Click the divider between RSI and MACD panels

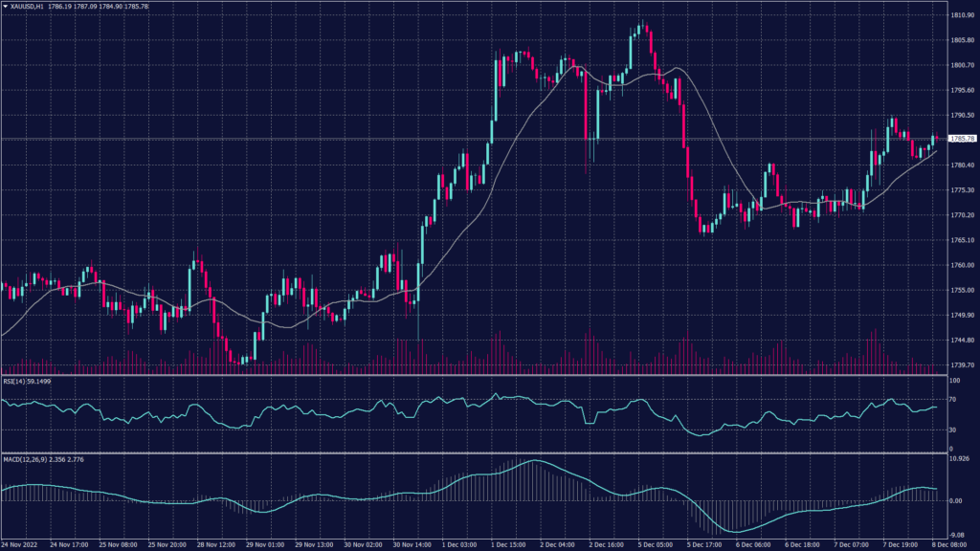pos(479,453)
